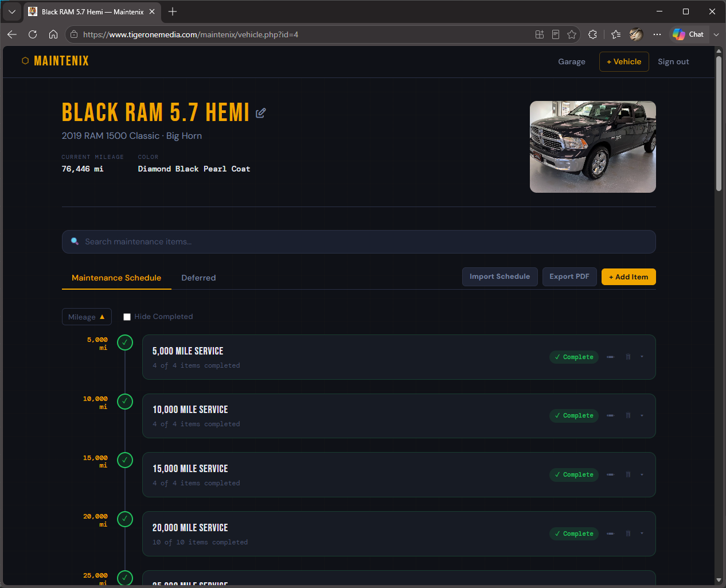The image size is (726, 588).
Task: Focus the Search maintenance items field
Action: [x=358, y=242]
